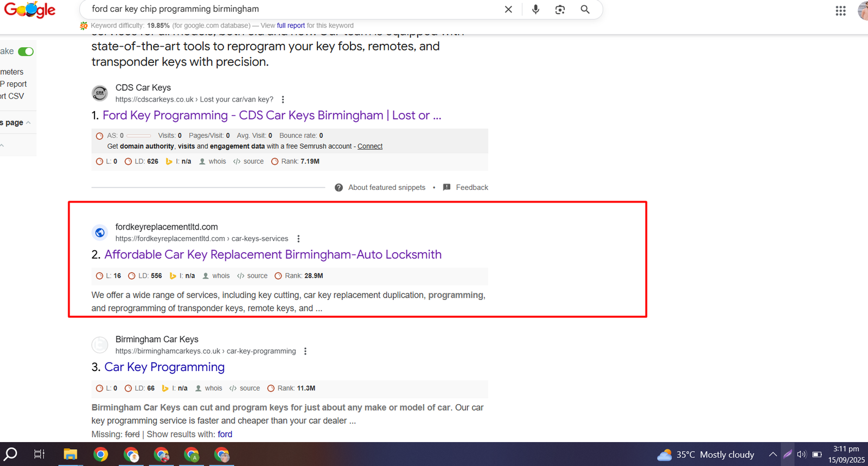Screen dimensions: 868x466
Task: Clear the search box with the X icon
Action: [508, 9]
